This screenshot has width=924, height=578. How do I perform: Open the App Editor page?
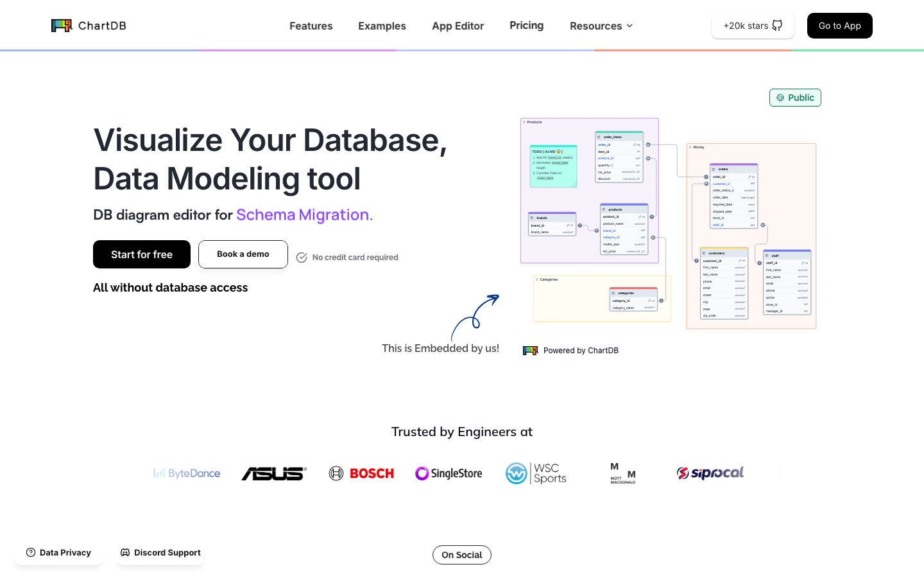click(x=458, y=26)
